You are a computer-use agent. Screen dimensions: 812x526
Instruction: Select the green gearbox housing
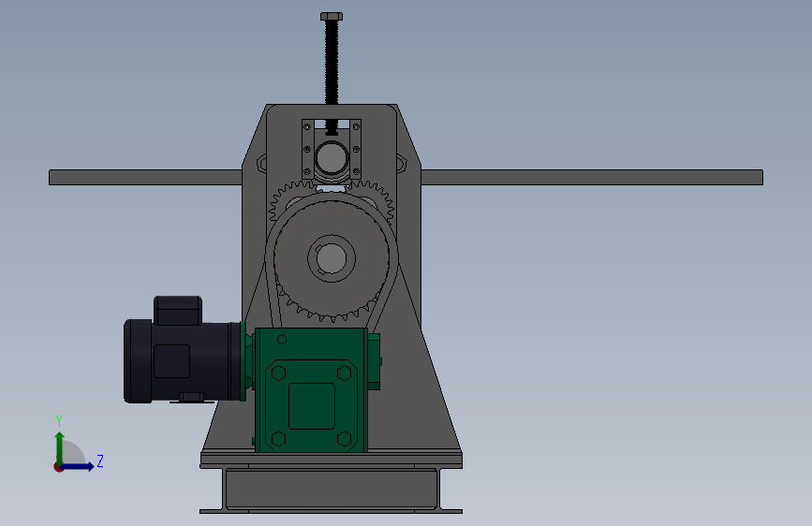tap(311, 390)
